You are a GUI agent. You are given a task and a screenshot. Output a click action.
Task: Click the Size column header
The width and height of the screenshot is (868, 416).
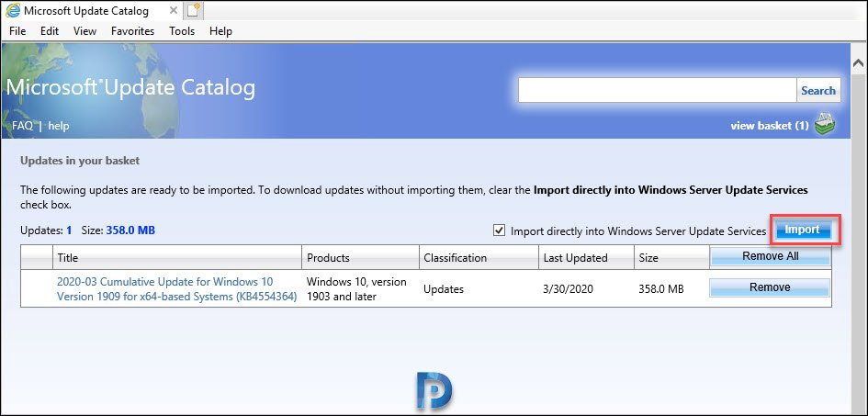[671, 258]
